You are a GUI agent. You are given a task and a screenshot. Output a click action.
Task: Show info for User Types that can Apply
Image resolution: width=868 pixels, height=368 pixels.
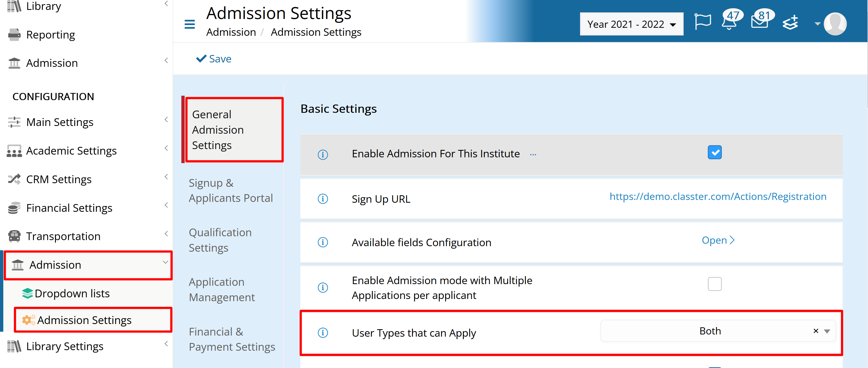pos(323,333)
